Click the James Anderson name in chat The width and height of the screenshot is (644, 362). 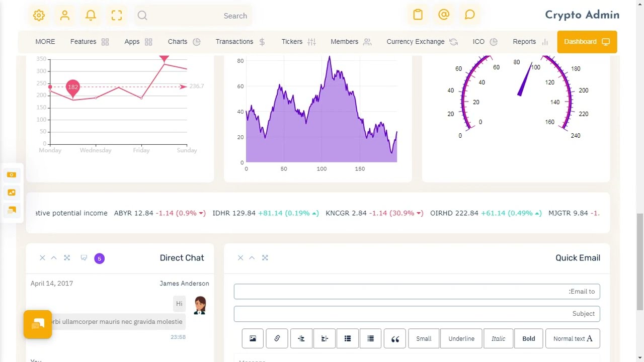coord(184,284)
